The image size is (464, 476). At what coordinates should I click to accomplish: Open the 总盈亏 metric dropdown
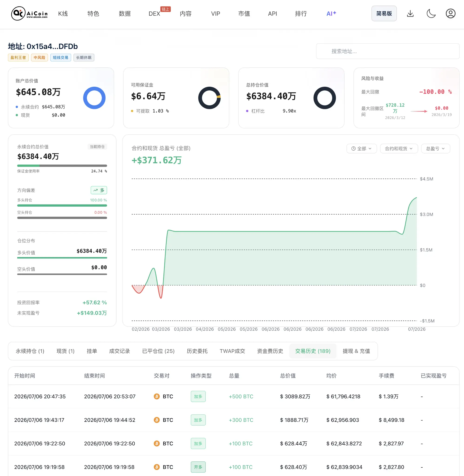435,149
